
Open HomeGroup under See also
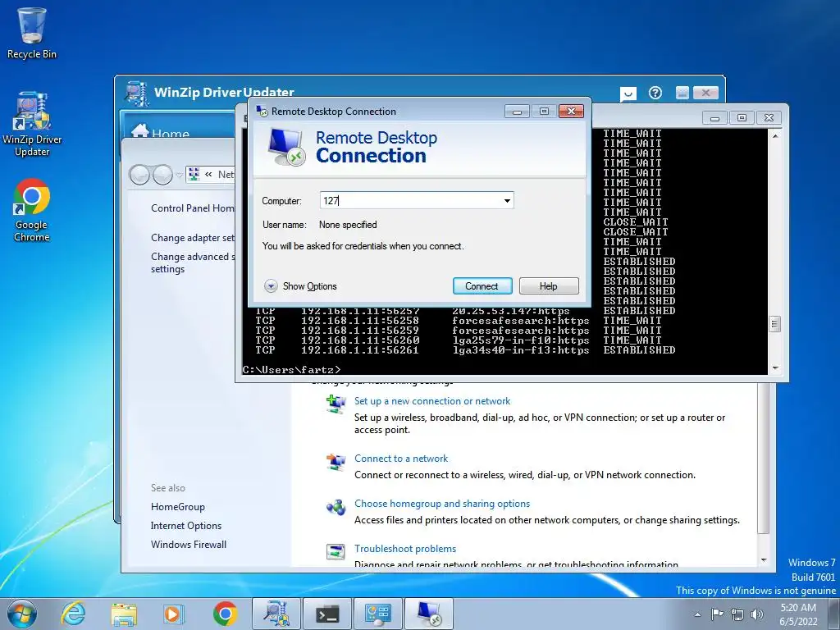[178, 507]
